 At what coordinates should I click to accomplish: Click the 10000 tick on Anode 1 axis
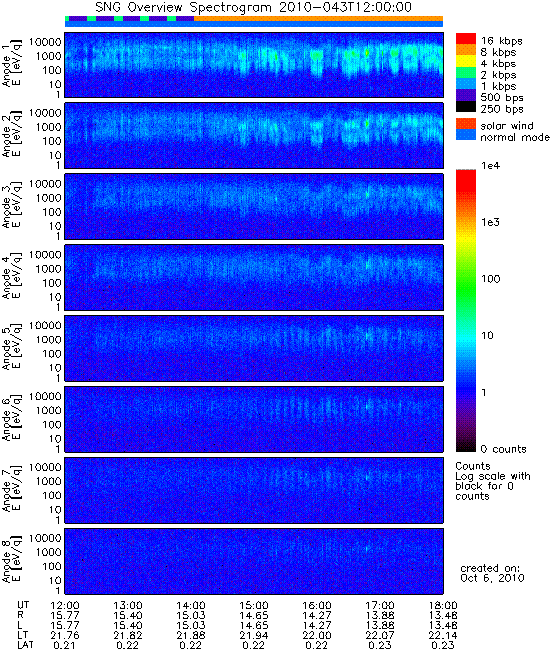coord(45,42)
